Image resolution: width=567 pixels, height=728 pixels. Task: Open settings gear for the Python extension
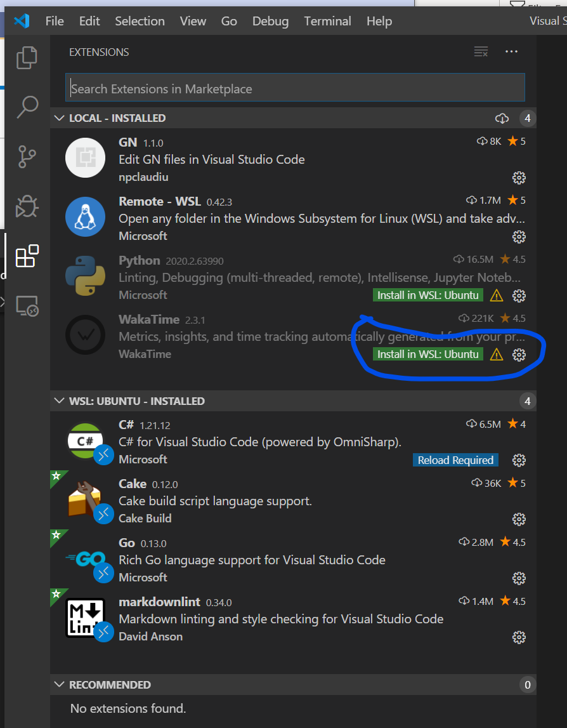click(519, 296)
